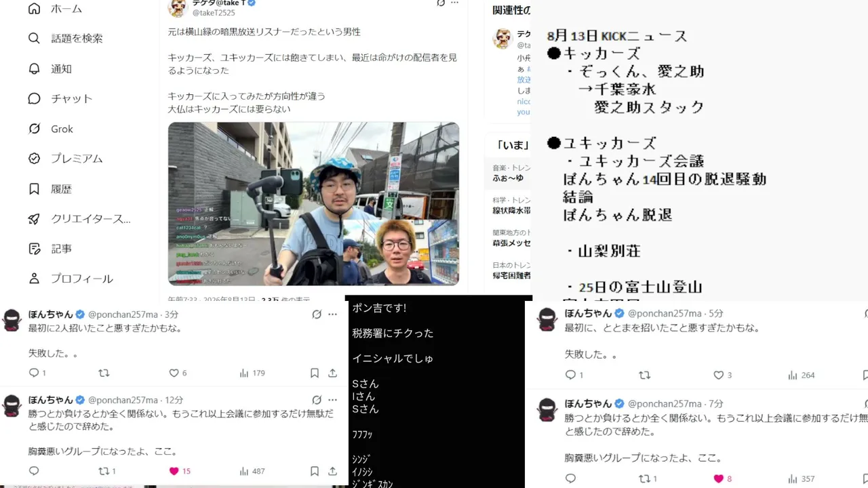The image size is (868, 488).
Task: Click the チャット speech bubble icon
Action: [34, 98]
